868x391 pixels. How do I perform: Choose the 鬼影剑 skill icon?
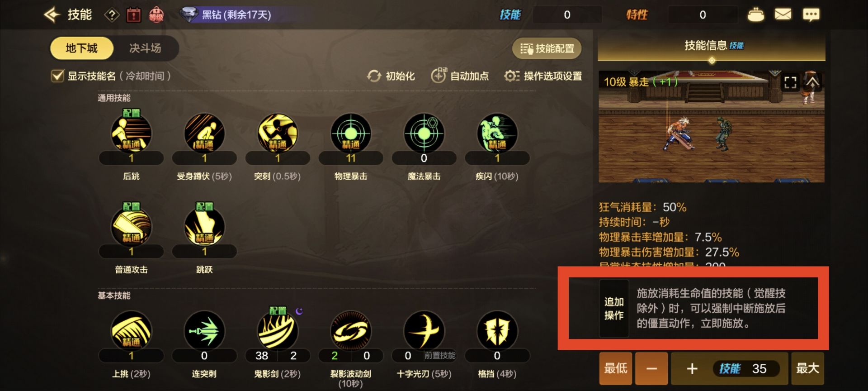click(x=278, y=330)
